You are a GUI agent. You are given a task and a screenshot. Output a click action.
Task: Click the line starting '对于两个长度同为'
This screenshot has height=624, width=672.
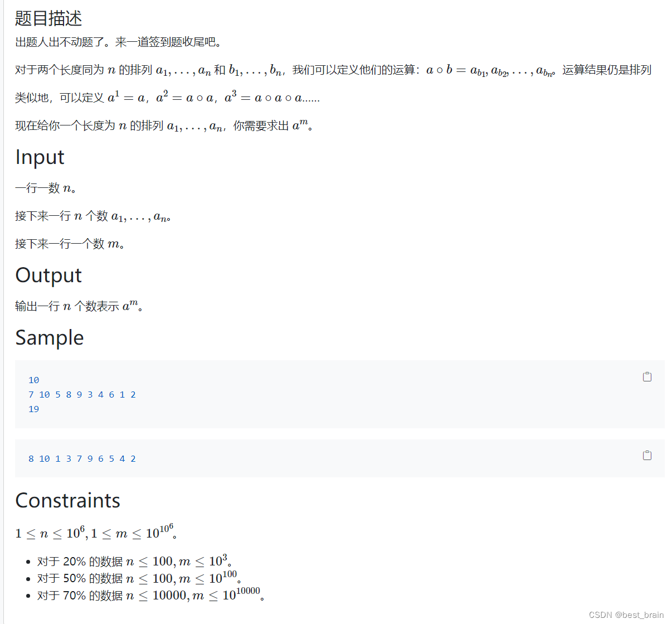(x=333, y=70)
